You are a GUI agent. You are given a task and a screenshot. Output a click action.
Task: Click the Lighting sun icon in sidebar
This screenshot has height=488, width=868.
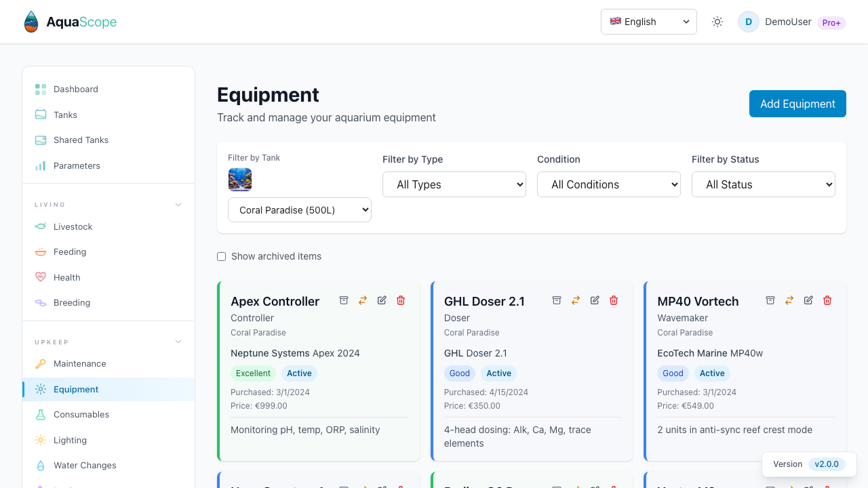tap(41, 440)
